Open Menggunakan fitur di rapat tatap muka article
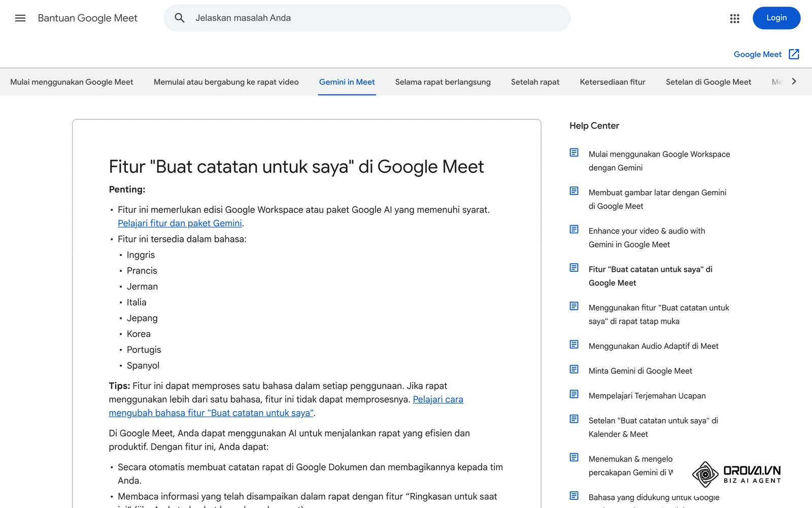 pyautogui.click(x=659, y=314)
